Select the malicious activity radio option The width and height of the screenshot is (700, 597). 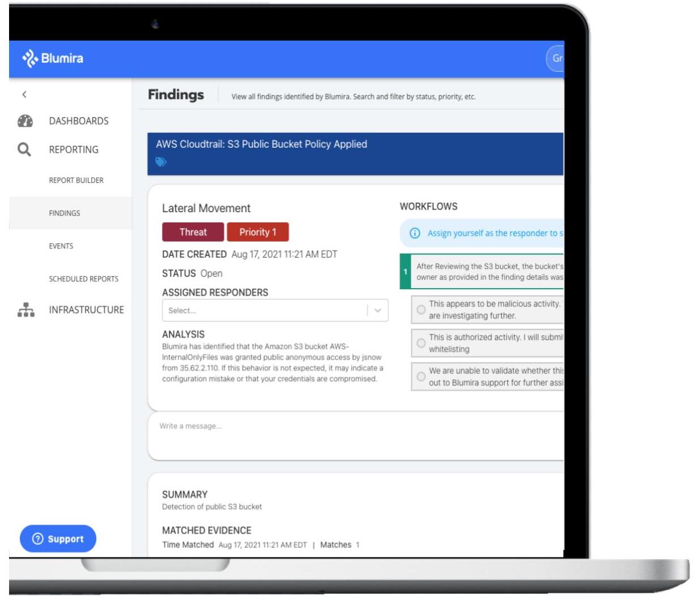click(421, 310)
